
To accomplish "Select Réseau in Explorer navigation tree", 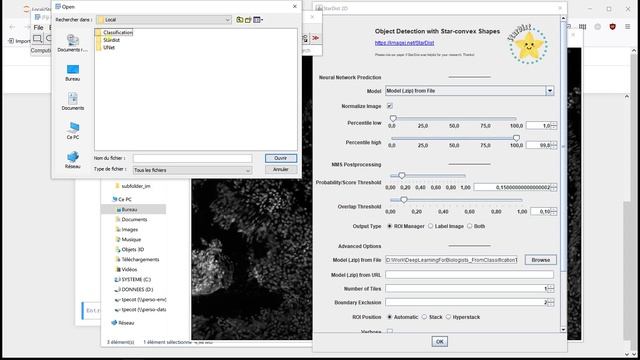I will click(x=126, y=323).
